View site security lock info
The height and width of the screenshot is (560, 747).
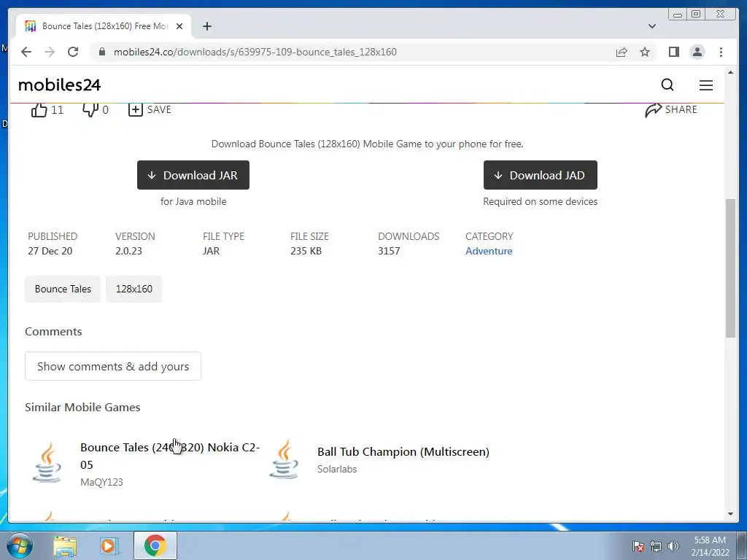101,52
